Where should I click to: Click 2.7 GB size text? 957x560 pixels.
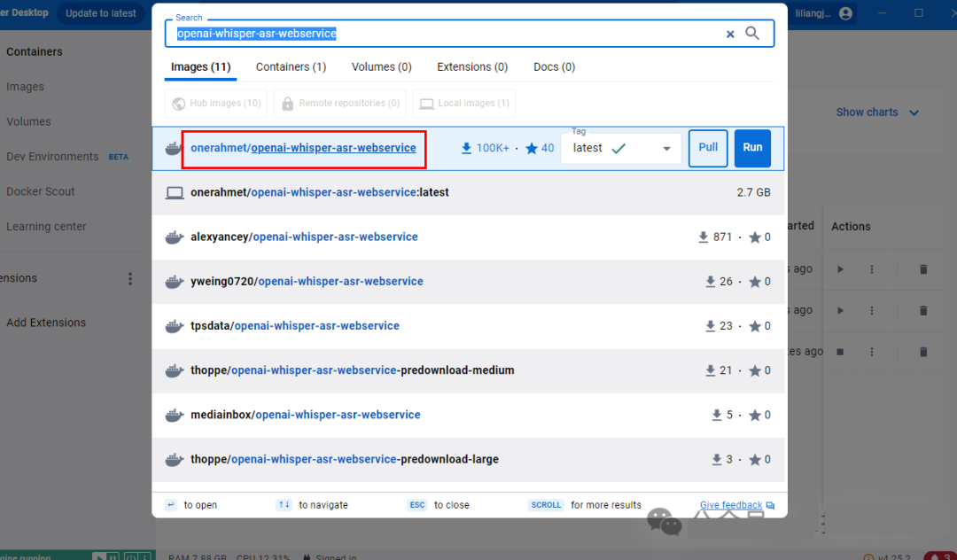click(754, 193)
